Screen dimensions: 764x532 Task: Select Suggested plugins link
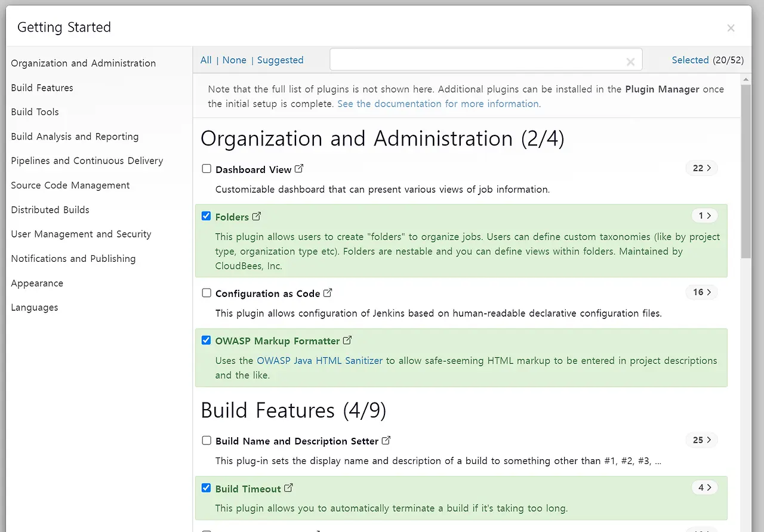pyautogui.click(x=281, y=60)
